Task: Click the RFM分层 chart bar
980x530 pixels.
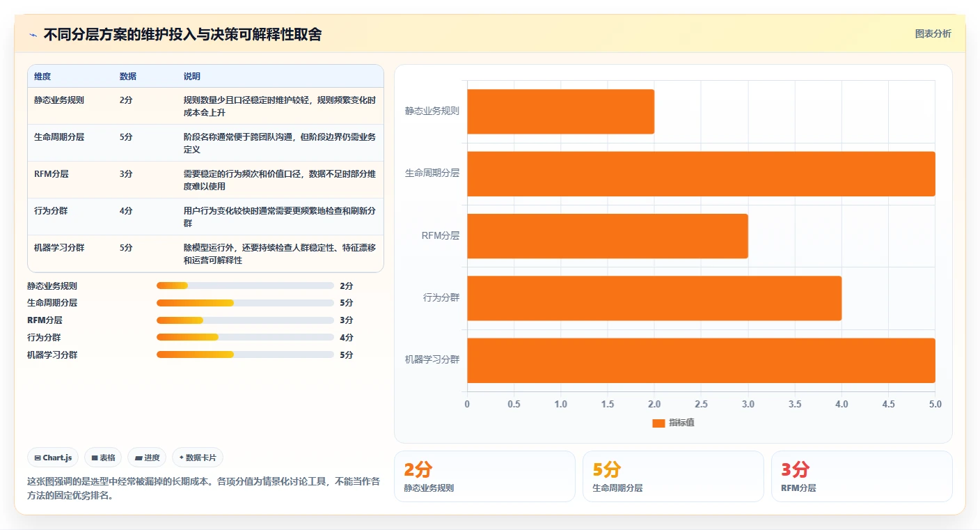Action: click(608, 236)
